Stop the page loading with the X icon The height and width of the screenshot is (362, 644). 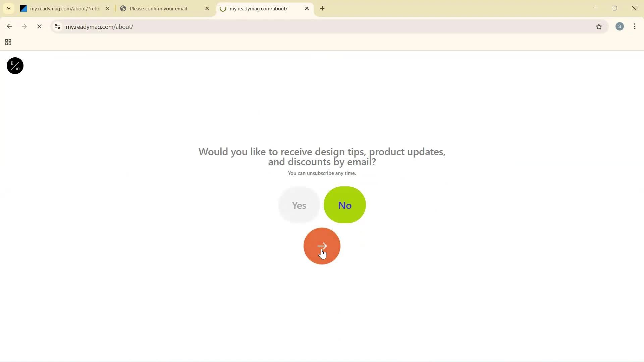tap(39, 26)
